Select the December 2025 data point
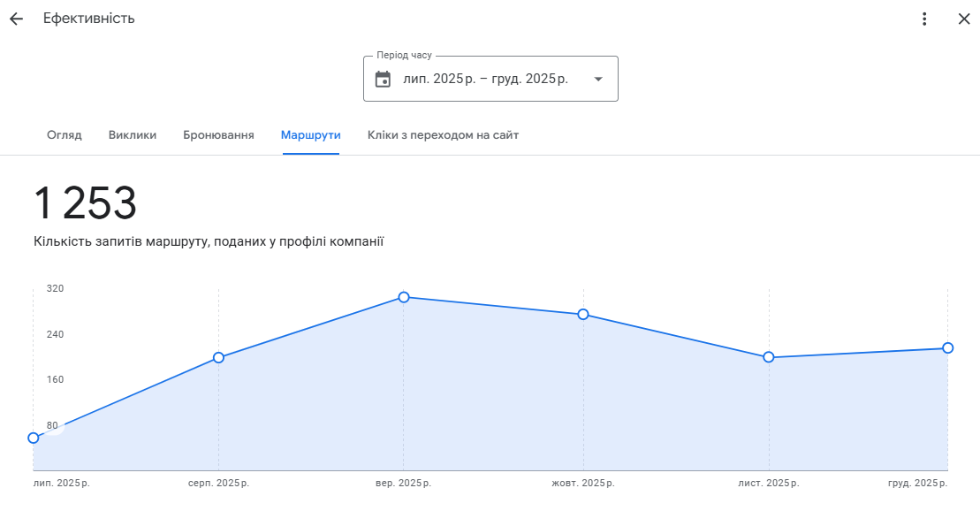 (947, 347)
